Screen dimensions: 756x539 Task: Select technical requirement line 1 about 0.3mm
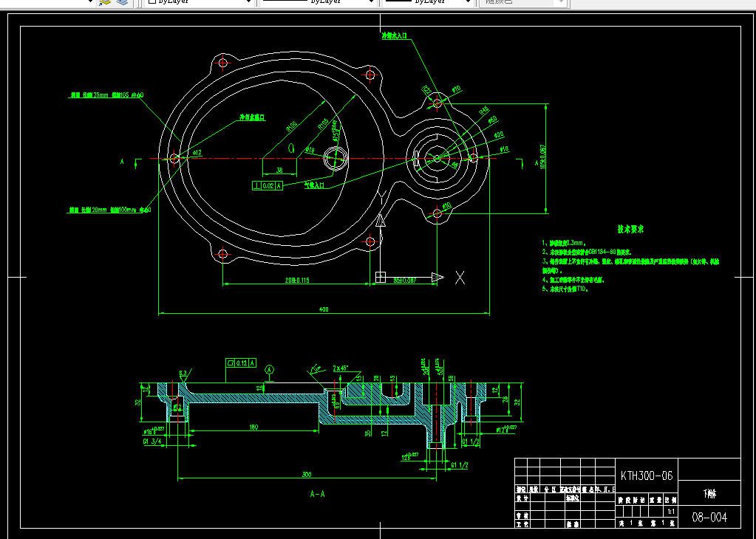coord(564,243)
